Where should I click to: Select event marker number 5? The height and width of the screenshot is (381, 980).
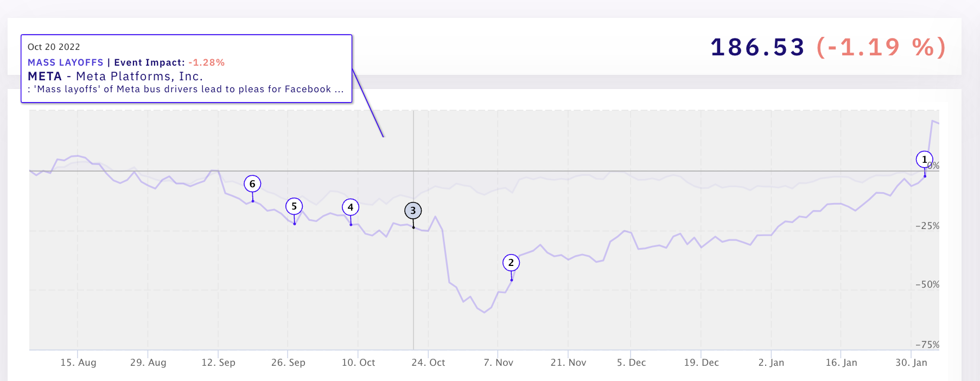tap(294, 206)
